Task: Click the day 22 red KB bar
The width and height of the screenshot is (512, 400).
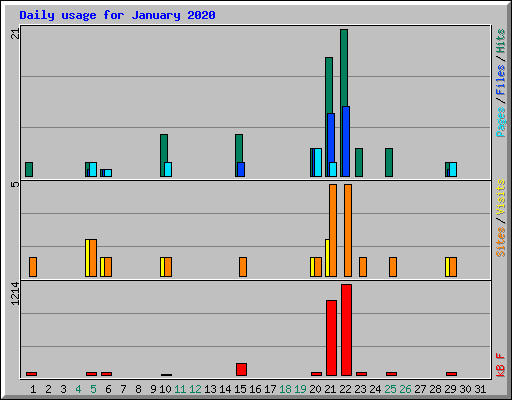Action: 346,330
